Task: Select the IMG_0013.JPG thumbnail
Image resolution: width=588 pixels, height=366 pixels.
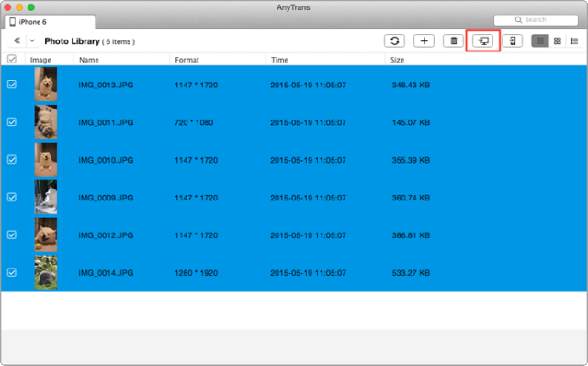Action: tap(46, 84)
